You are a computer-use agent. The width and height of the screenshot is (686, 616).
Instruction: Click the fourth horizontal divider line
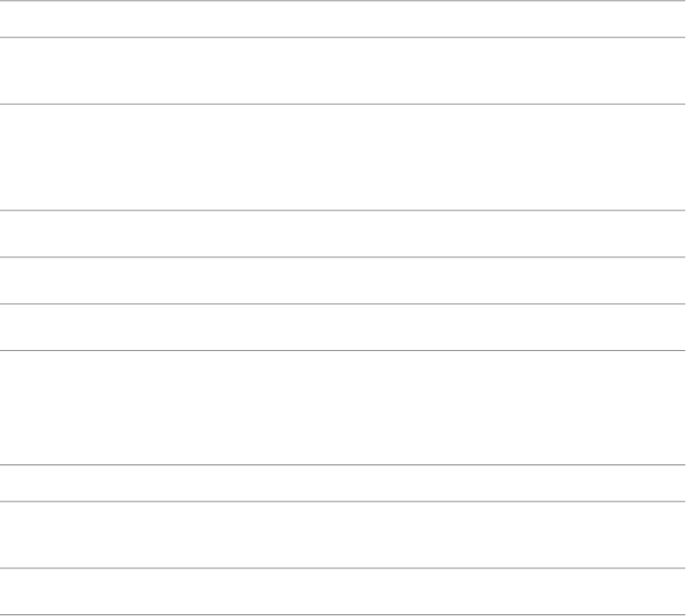pyautogui.click(x=343, y=210)
